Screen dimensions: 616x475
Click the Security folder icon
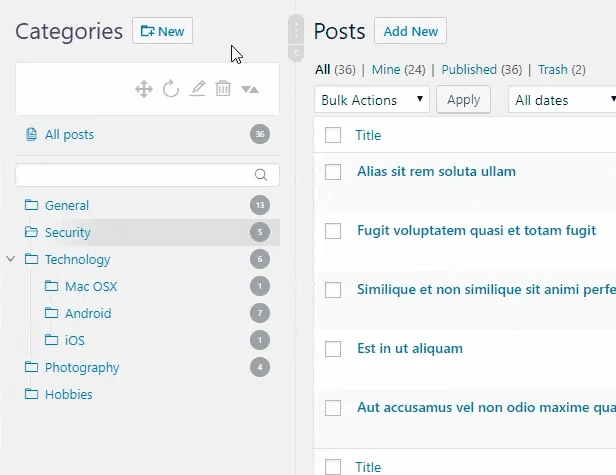pyautogui.click(x=31, y=232)
